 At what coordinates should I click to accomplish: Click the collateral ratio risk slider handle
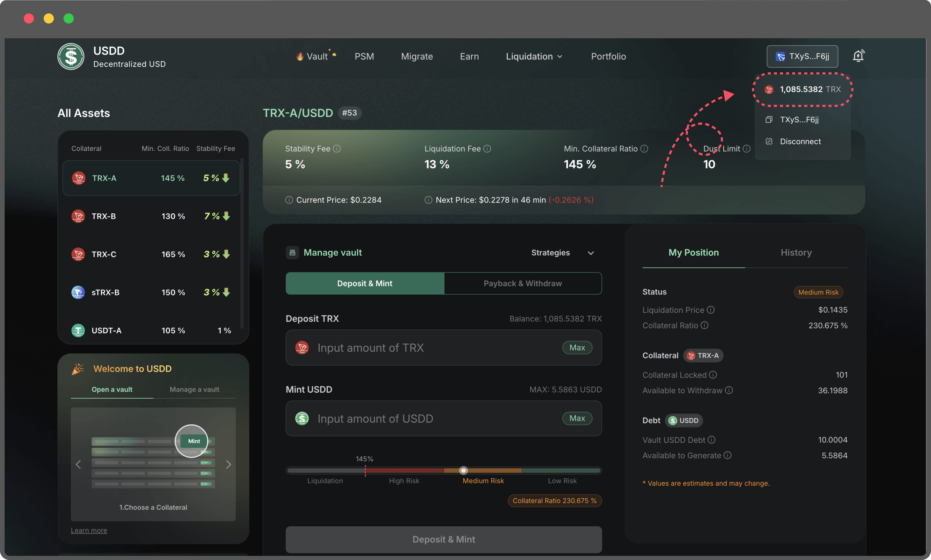tap(463, 471)
